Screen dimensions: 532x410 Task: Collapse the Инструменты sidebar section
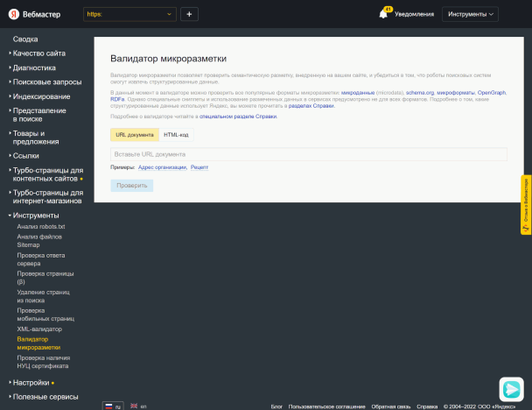pos(35,216)
